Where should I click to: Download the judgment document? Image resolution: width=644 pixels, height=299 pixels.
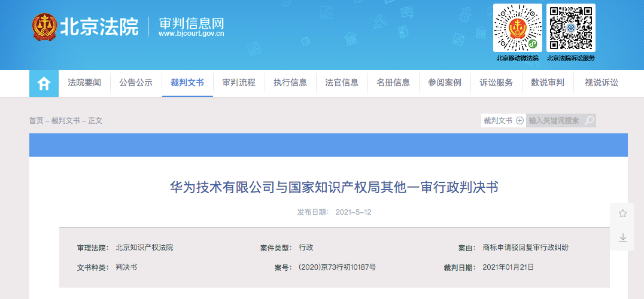(x=622, y=237)
